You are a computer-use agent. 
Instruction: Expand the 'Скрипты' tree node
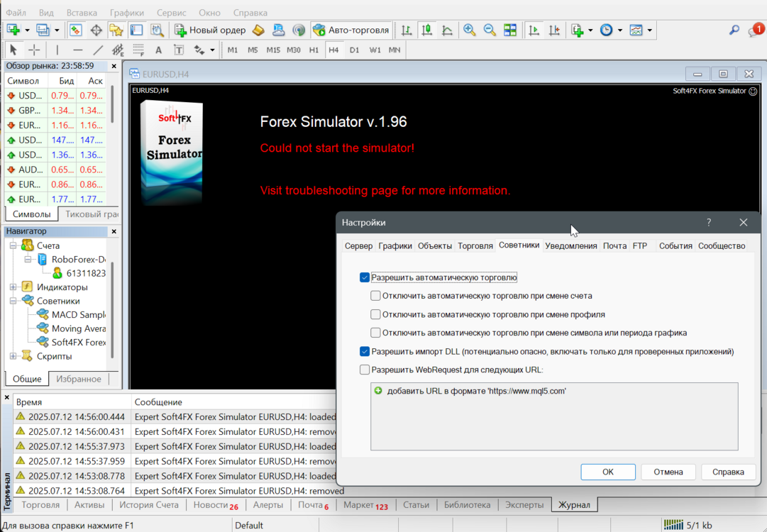click(x=13, y=356)
